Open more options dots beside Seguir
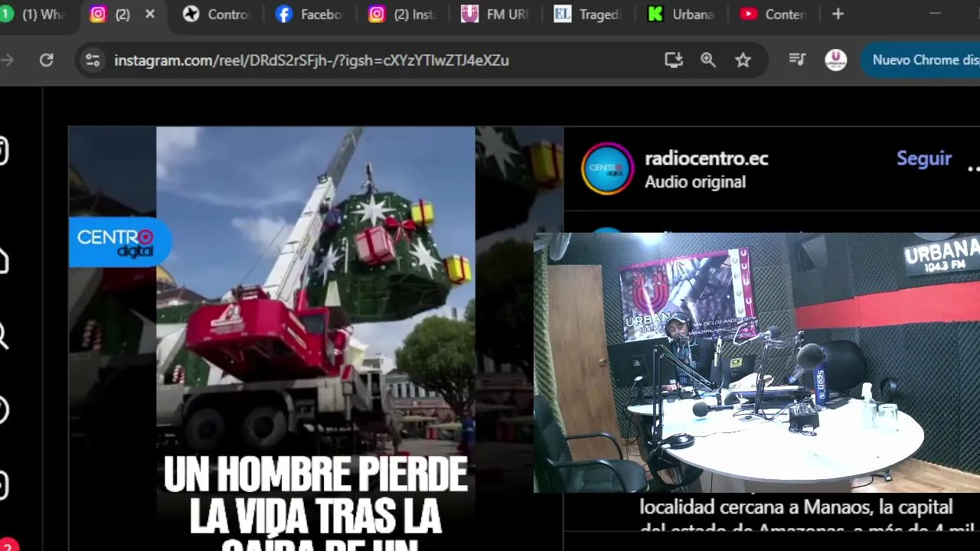980x551 pixels. [973, 168]
